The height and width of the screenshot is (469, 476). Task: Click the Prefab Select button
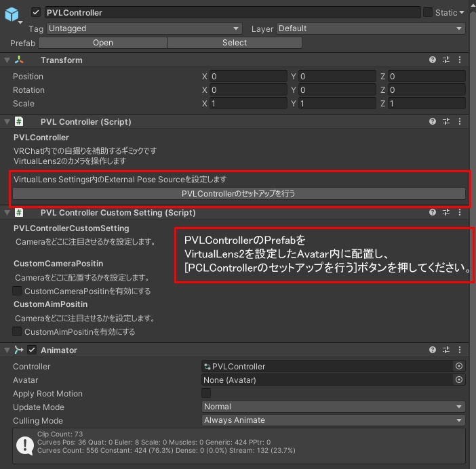[x=235, y=43]
